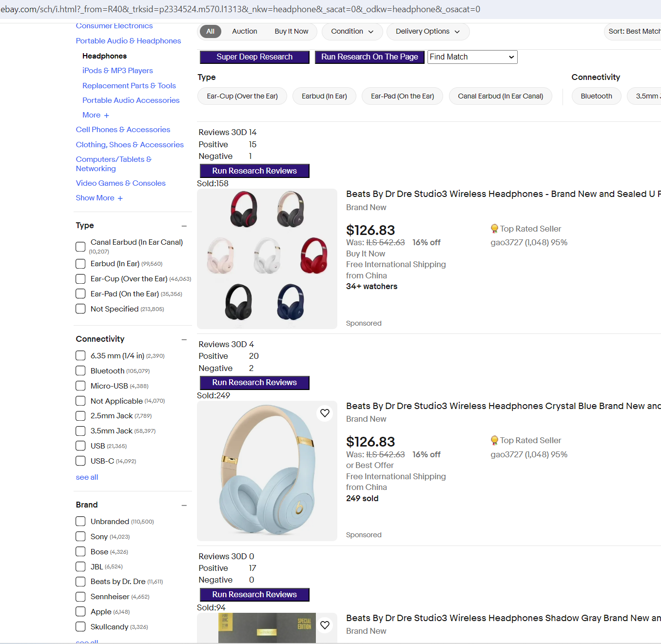
Task: Click Run Research On The Page
Action: (369, 57)
